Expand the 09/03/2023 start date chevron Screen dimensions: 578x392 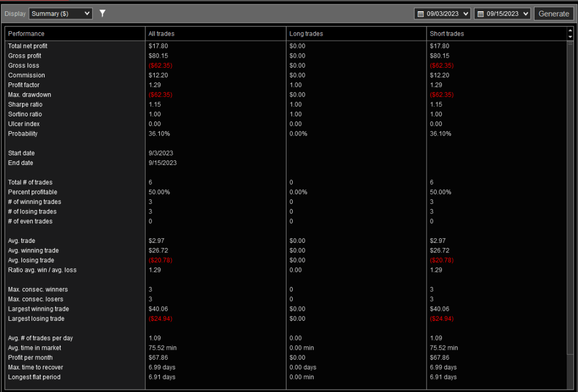click(x=466, y=14)
